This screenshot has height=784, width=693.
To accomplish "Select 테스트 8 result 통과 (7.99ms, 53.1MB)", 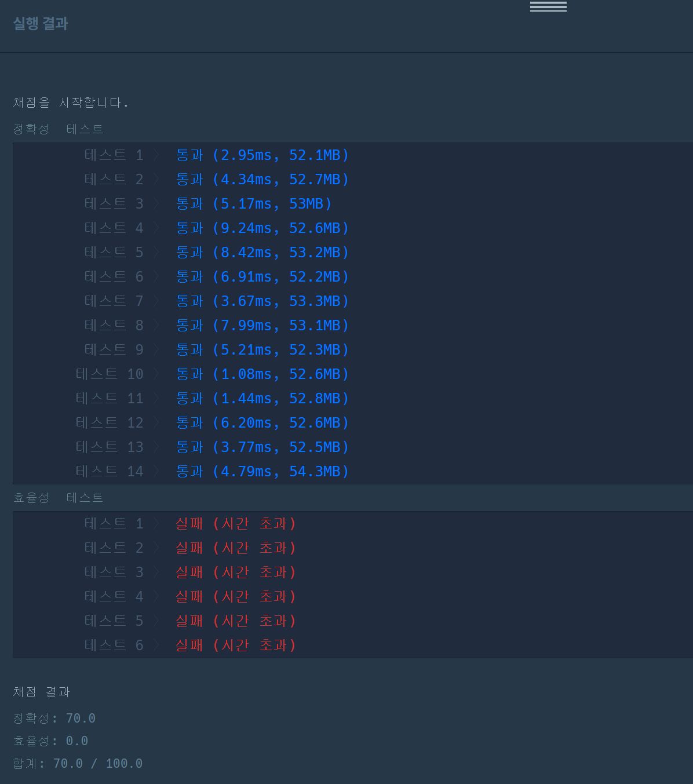I will click(262, 325).
